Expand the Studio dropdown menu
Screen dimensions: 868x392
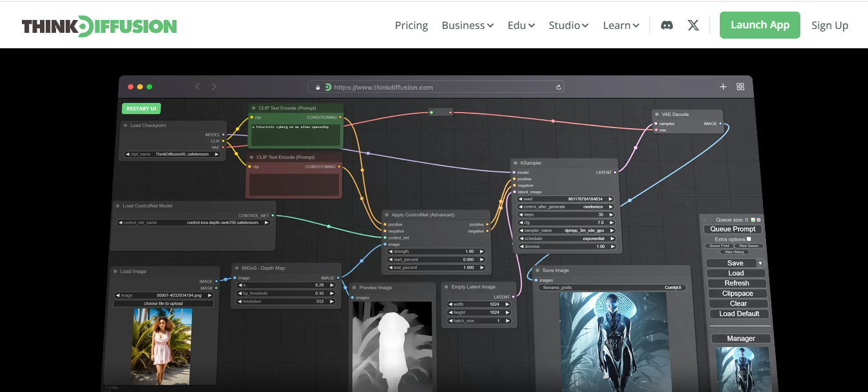[x=568, y=25]
